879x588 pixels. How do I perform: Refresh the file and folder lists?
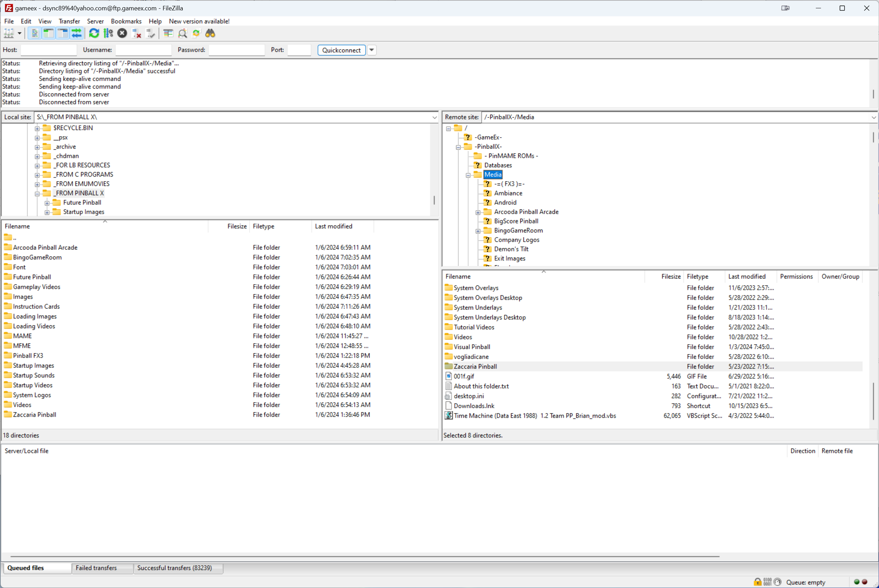(94, 33)
